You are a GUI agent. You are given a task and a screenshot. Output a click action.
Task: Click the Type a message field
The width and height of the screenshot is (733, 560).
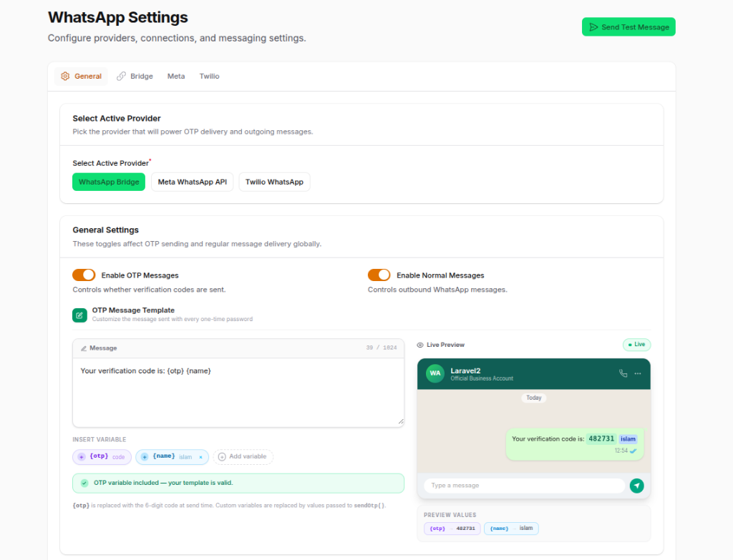pyautogui.click(x=525, y=486)
